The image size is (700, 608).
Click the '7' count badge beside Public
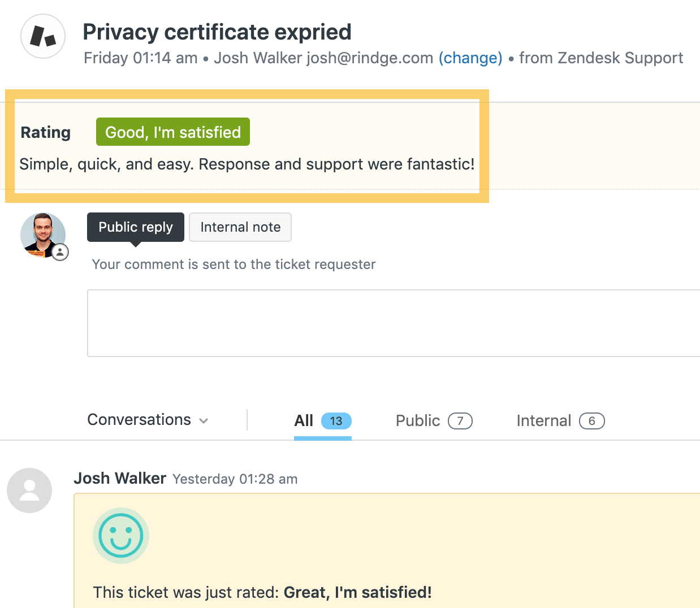click(x=460, y=420)
